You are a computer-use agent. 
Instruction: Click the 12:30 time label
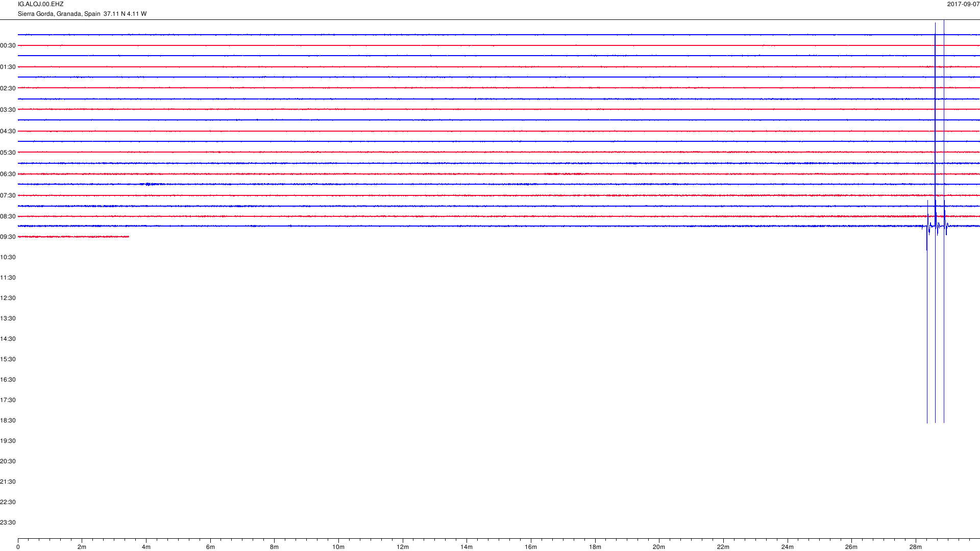[x=8, y=298]
